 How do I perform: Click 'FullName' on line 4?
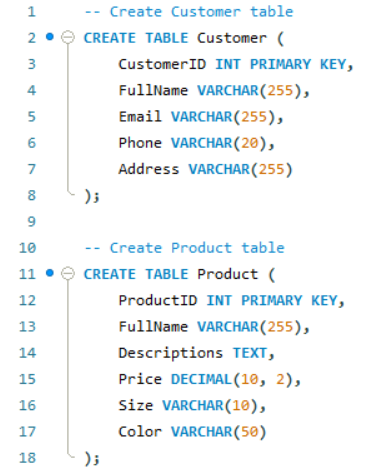[153, 90]
